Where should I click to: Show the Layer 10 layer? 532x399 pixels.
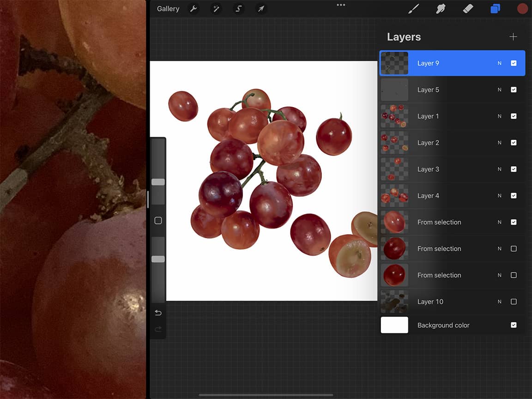pos(514,302)
